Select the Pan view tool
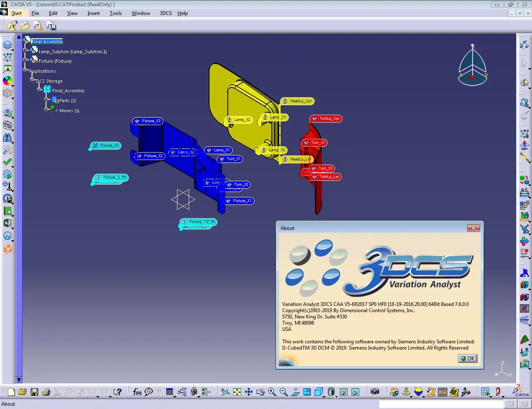Screen dimensions: 532x409 [249, 392]
